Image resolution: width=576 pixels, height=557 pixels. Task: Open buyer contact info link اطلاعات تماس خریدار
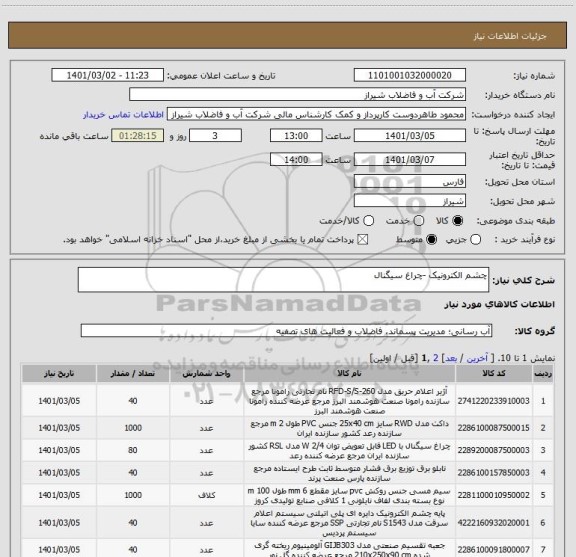pos(123,115)
